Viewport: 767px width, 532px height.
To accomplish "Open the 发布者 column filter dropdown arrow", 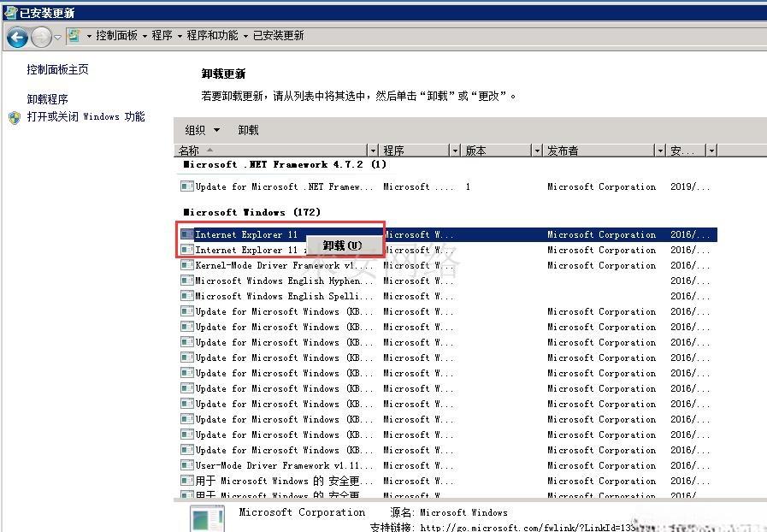I will tap(660, 151).
